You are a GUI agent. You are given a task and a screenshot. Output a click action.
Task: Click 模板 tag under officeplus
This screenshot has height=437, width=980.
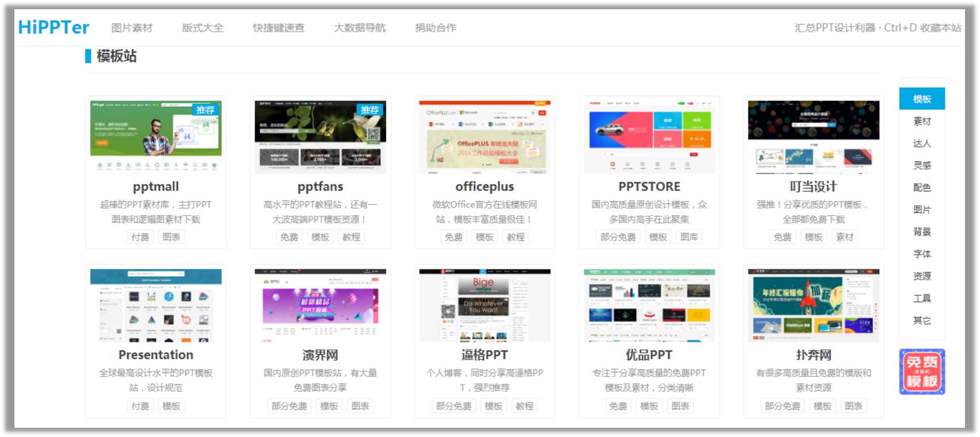[485, 237]
